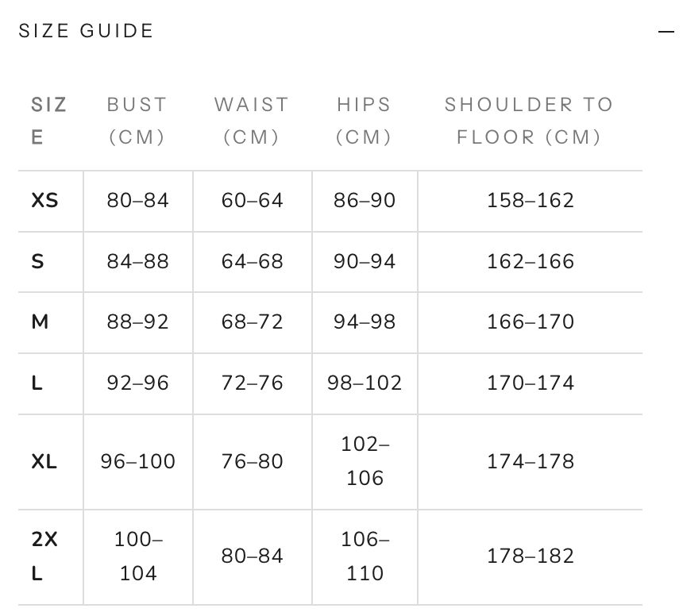Viewport: 683px width, 616px height.
Task: Select the L size row label
Action: 37,383
